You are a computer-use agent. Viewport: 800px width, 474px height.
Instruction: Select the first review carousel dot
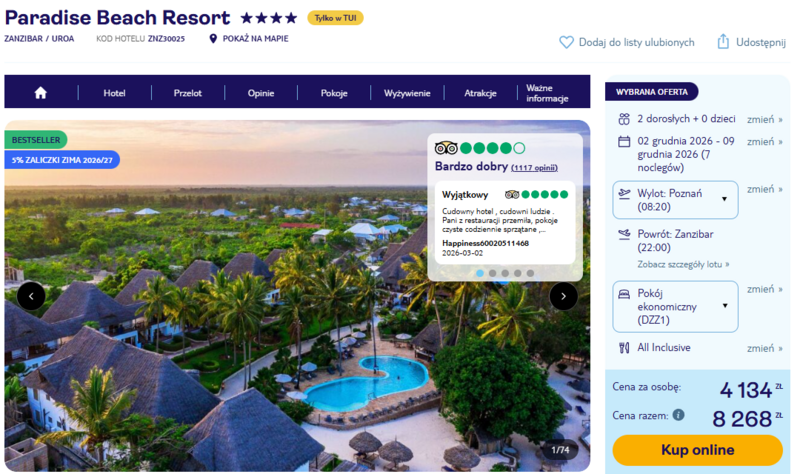480,273
